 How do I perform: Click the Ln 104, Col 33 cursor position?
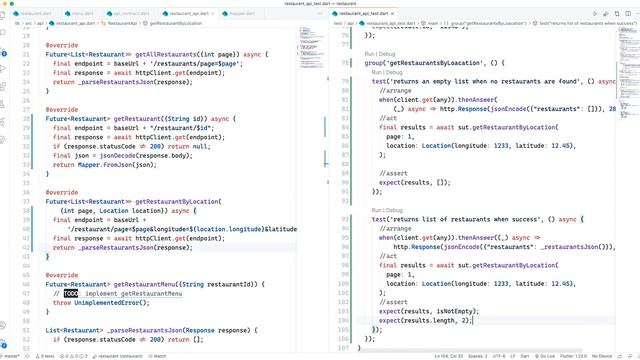click(x=449, y=356)
